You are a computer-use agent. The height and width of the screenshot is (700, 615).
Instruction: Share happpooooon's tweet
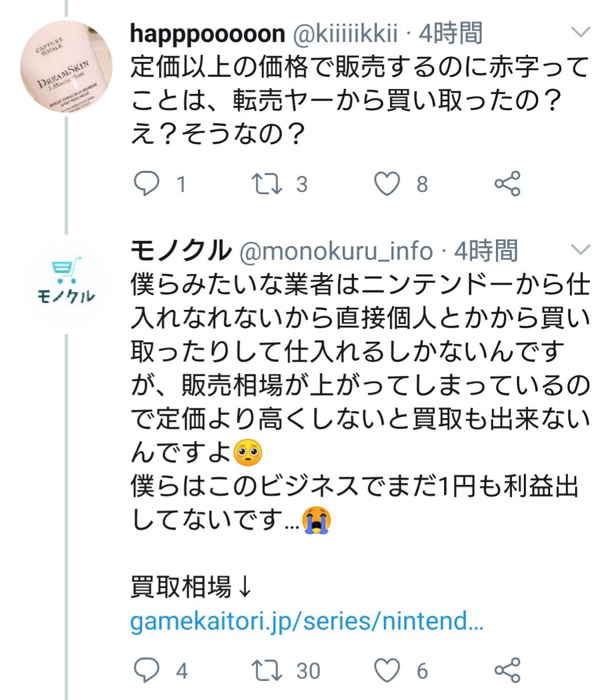[507, 184]
